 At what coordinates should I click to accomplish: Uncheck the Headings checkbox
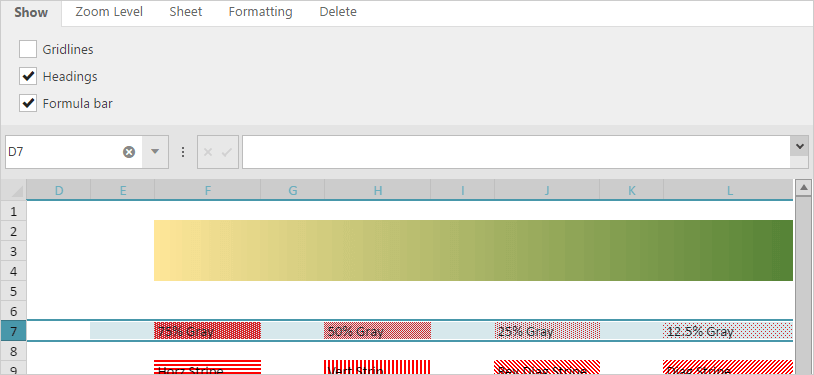click(28, 76)
